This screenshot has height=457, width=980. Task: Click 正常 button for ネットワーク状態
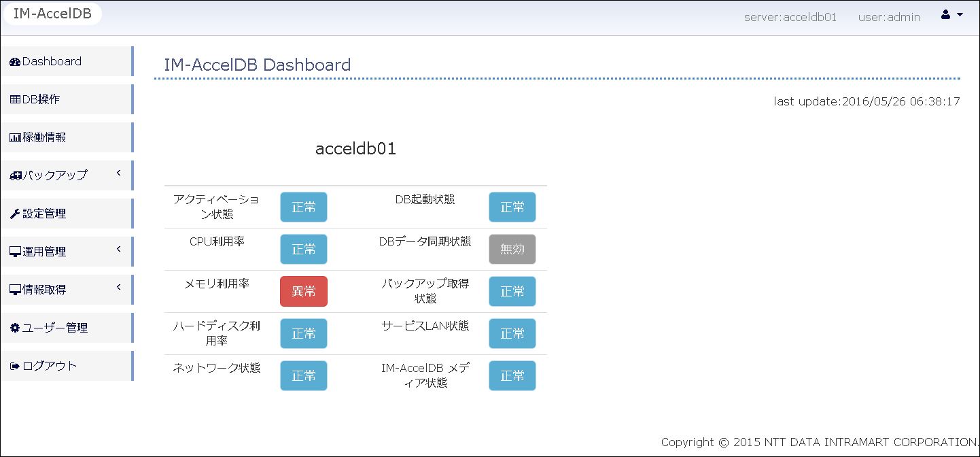tap(304, 376)
